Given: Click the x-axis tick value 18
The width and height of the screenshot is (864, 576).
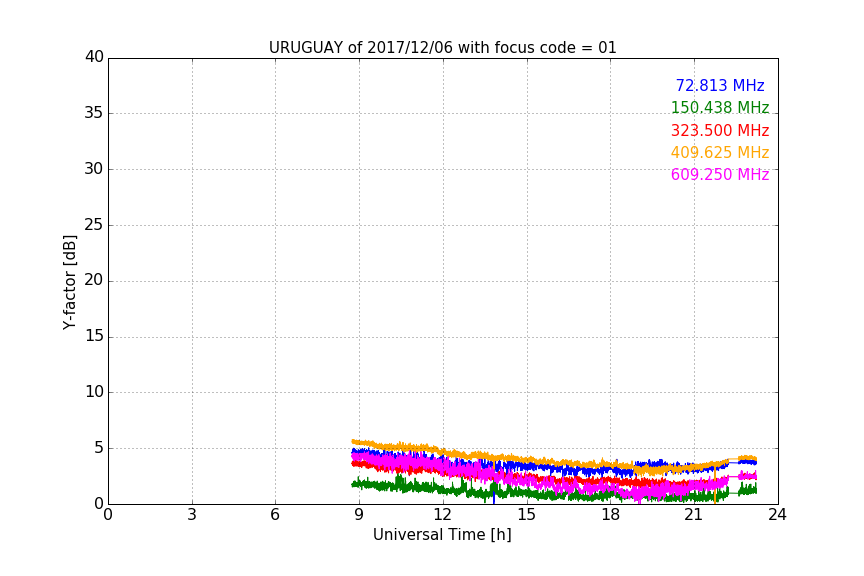Looking at the screenshot, I should 611,515.
